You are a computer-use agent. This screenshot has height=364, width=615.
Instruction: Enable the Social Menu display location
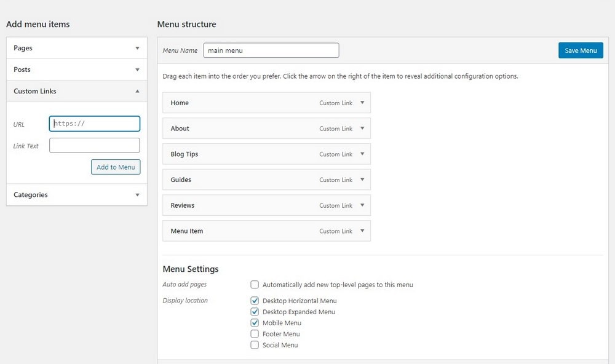255,345
